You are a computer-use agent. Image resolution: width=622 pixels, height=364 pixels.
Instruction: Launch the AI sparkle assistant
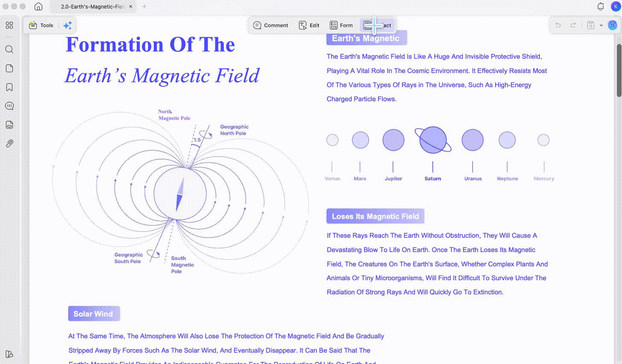coord(67,25)
